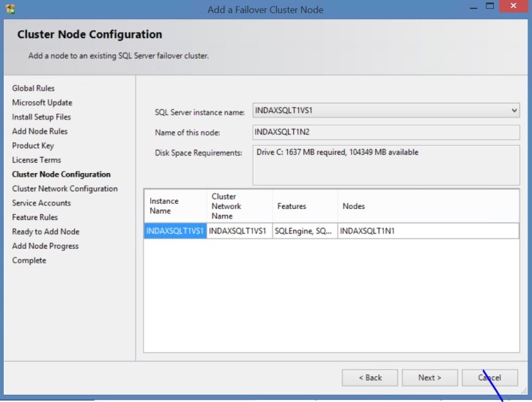Click the setup icon in title bar

10,10
